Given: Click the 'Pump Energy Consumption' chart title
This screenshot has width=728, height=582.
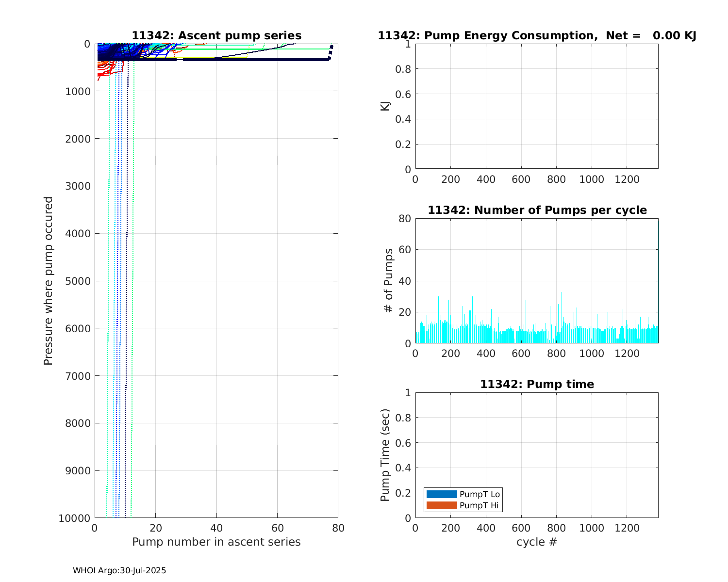Looking at the screenshot, I should pos(537,36).
